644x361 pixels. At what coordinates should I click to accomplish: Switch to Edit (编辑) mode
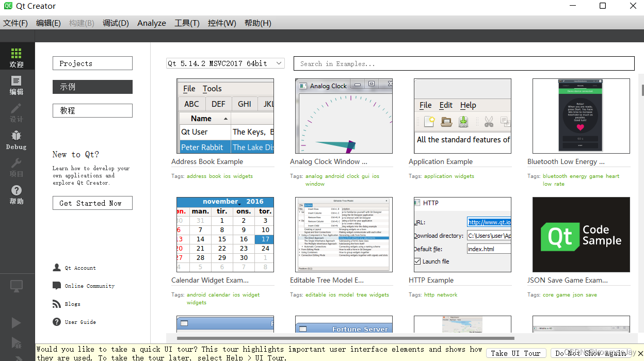click(x=17, y=85)
